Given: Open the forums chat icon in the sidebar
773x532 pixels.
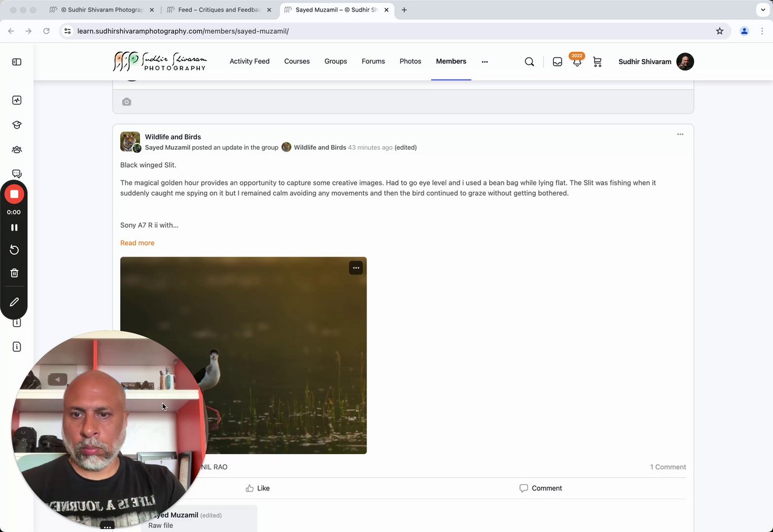Looking at the screenshot, I should (17, 174).
